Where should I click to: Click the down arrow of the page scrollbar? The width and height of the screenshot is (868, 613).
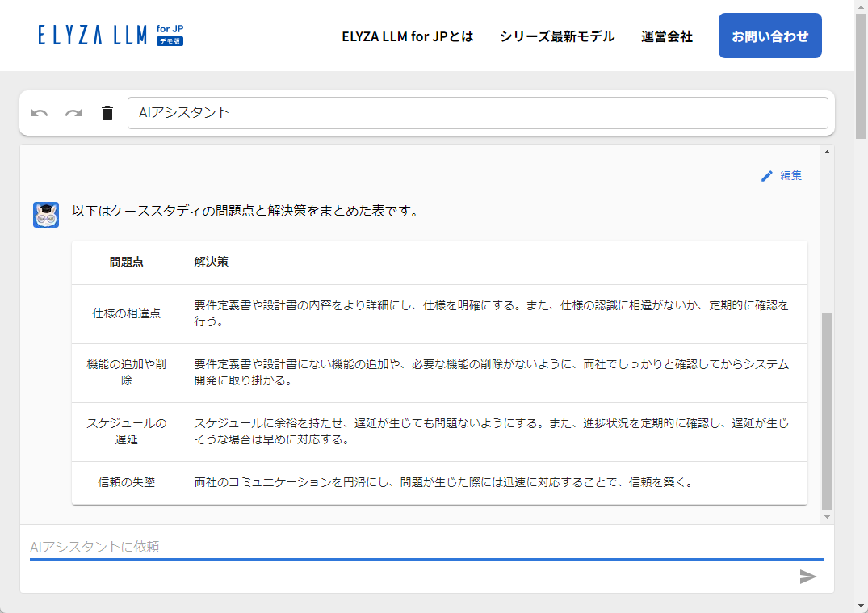tap(862, 607)
